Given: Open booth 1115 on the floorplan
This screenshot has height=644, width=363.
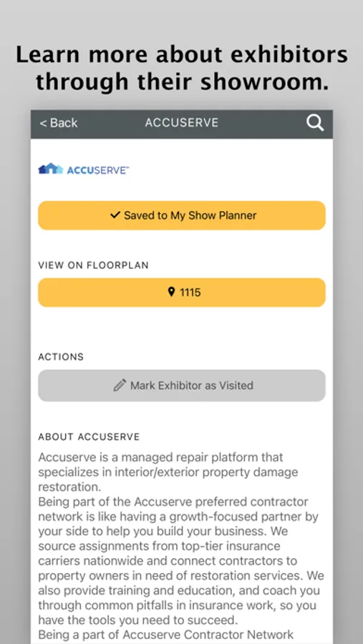Looking at the screenshot, I should (x=182, y=293).
